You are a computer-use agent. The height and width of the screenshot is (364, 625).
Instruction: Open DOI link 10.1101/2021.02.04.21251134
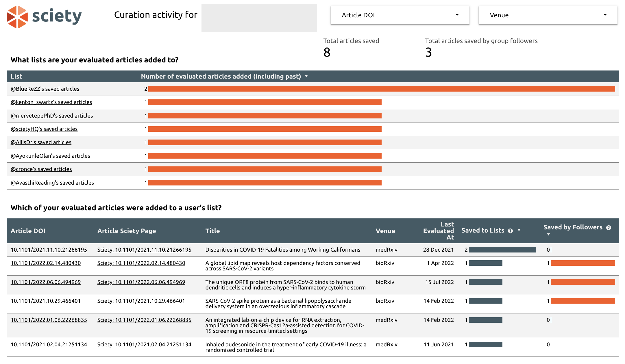[49, 344]
